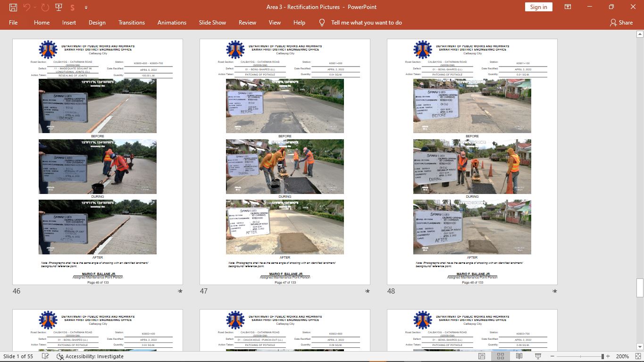Select the slide thumbnail for station K0802+800
The width and height of the screenshot is (644, 362).
[x=285, y=330]
